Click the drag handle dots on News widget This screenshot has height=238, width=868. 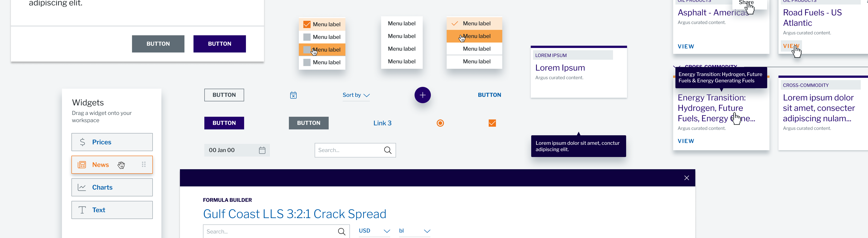click(144, 164)
